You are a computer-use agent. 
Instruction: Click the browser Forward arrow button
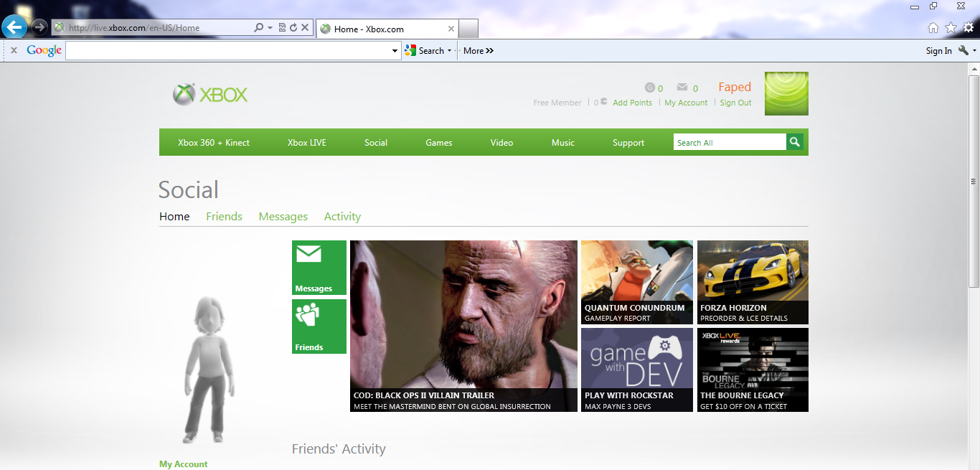[39, 27]
